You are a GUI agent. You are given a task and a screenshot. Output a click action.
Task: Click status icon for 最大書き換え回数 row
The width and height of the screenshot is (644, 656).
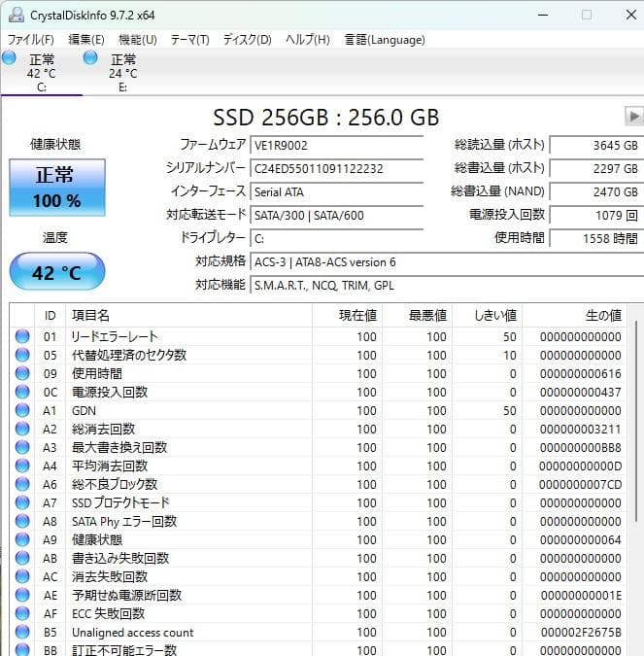click(x=22, y=447)
